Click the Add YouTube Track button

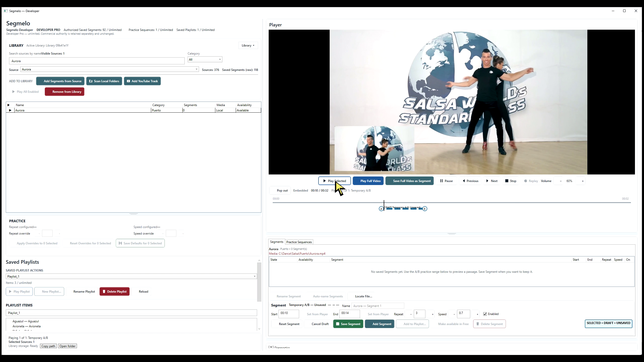(142, 81)
